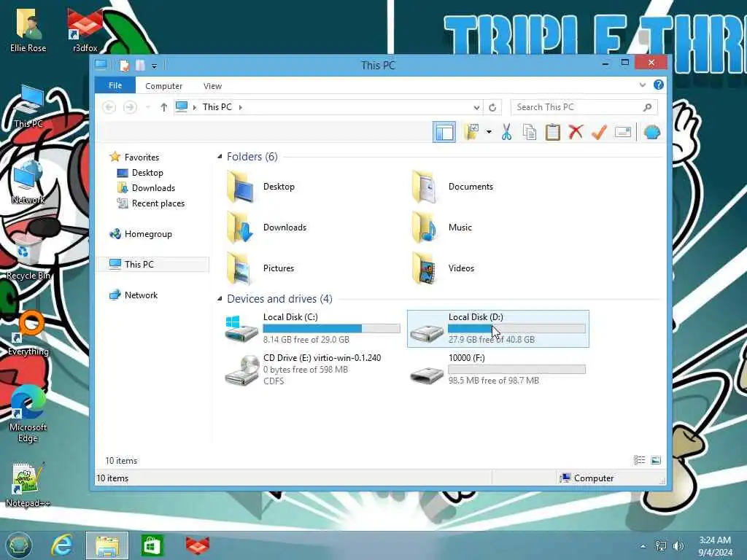Select Notepad++ desktop shortcut

coord(28,485)
